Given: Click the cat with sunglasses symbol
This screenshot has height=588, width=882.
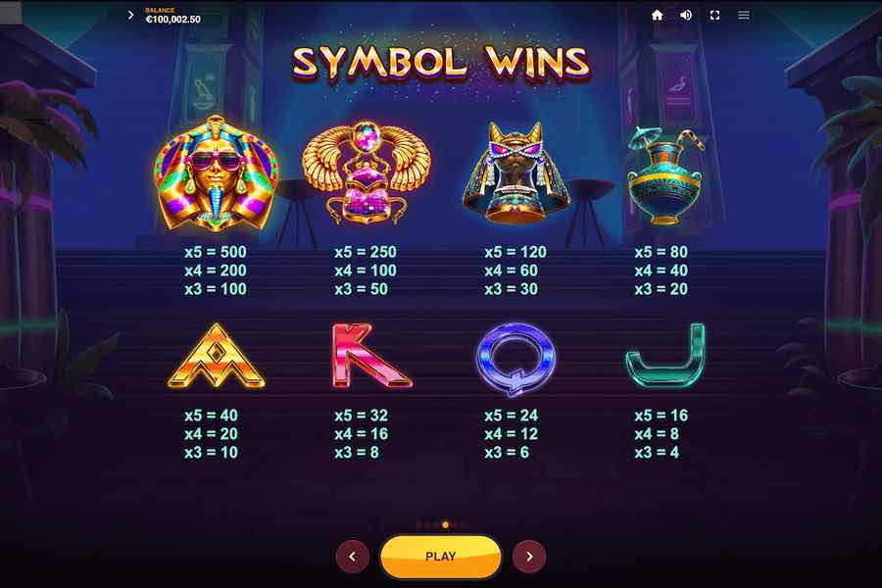Looking at the screenshot, I should coord(515,173).
